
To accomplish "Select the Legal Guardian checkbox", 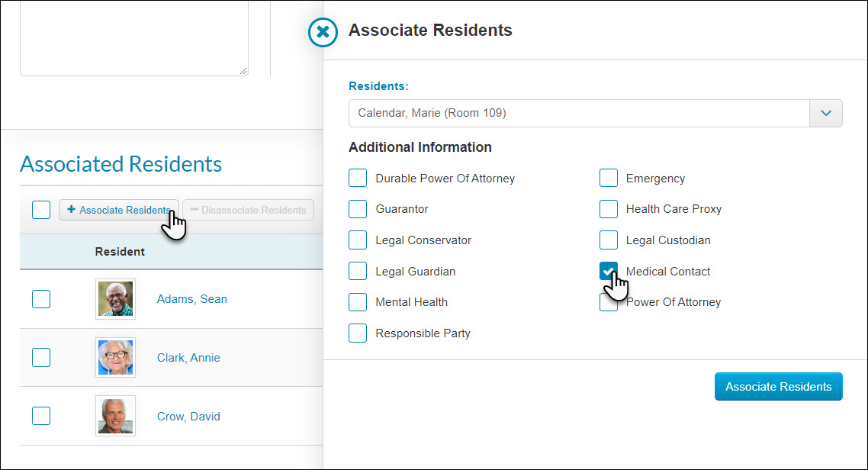I will [x=358, y=272].
